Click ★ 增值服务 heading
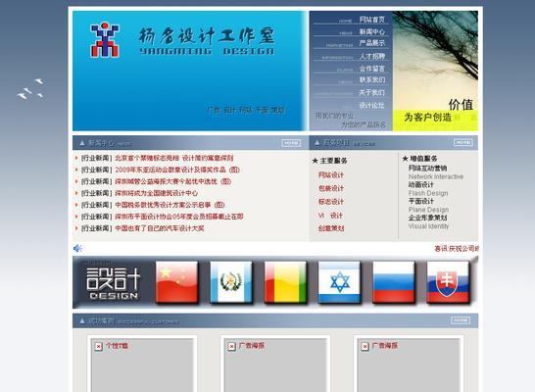 tap(419, 159)
